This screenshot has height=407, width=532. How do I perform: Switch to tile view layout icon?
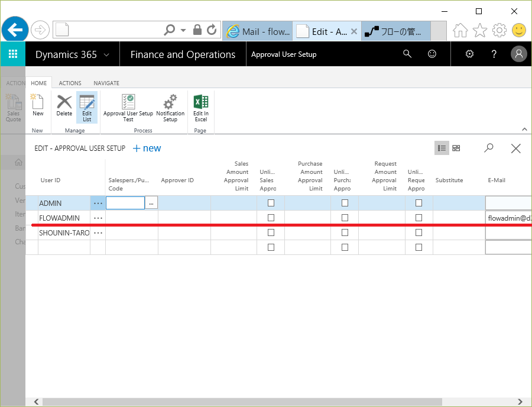(456, 148)
